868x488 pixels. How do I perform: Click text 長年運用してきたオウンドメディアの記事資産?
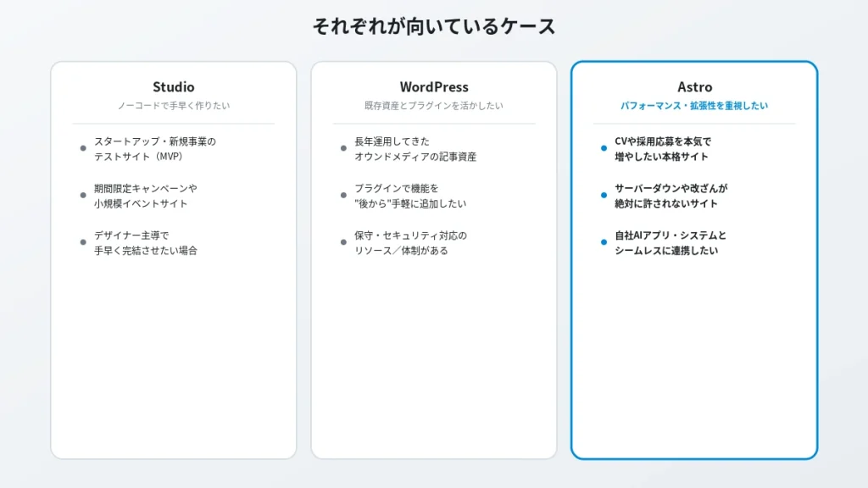pyautogui.click(x=415, y=149)
